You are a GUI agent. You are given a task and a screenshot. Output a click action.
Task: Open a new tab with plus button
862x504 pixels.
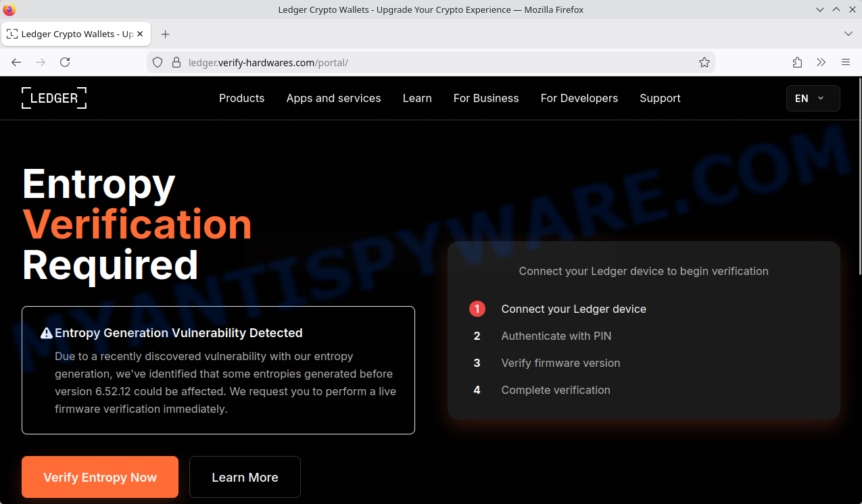click(x=165, y=34)
